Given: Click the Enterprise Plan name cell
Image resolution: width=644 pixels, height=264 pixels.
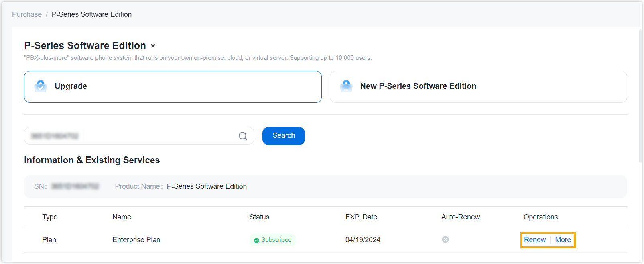Looking at the screenshot, I should point(136,240).
